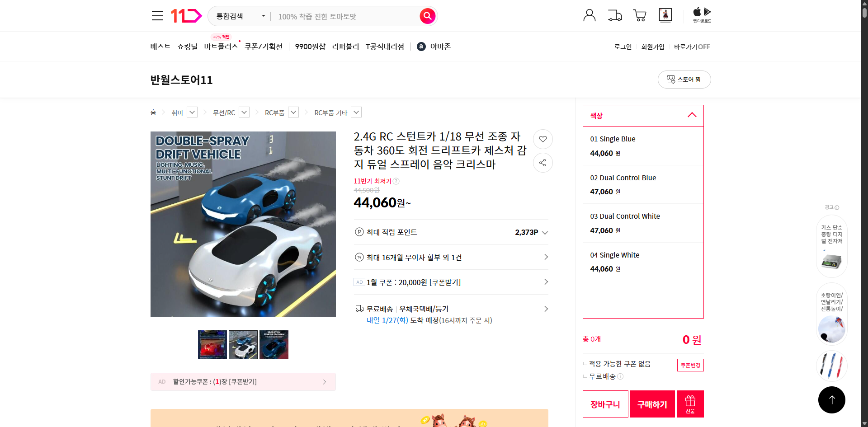Click the 구매하기 purchase button
868x427 pixels.
tap(652, 404)
